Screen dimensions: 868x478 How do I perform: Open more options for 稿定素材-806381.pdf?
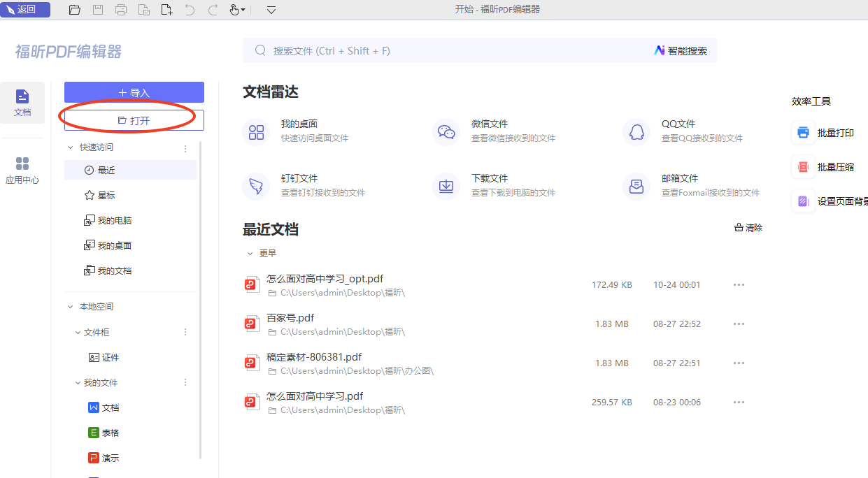point(739,363)
